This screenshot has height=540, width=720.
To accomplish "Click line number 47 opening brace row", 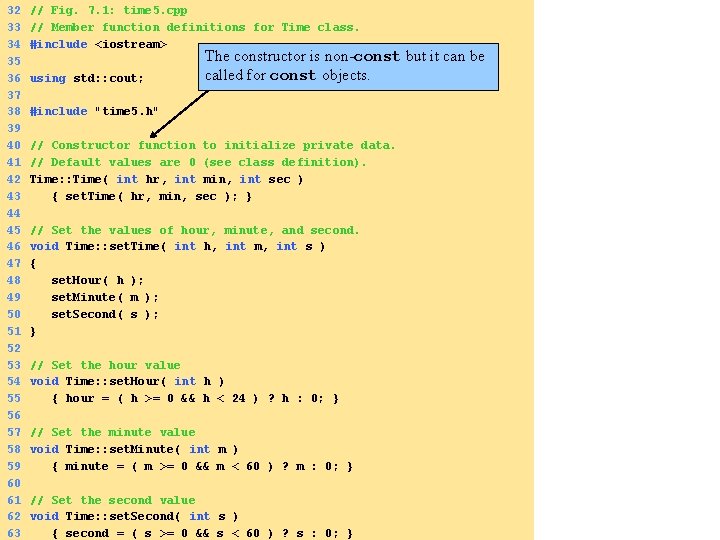I will point(21,264).
